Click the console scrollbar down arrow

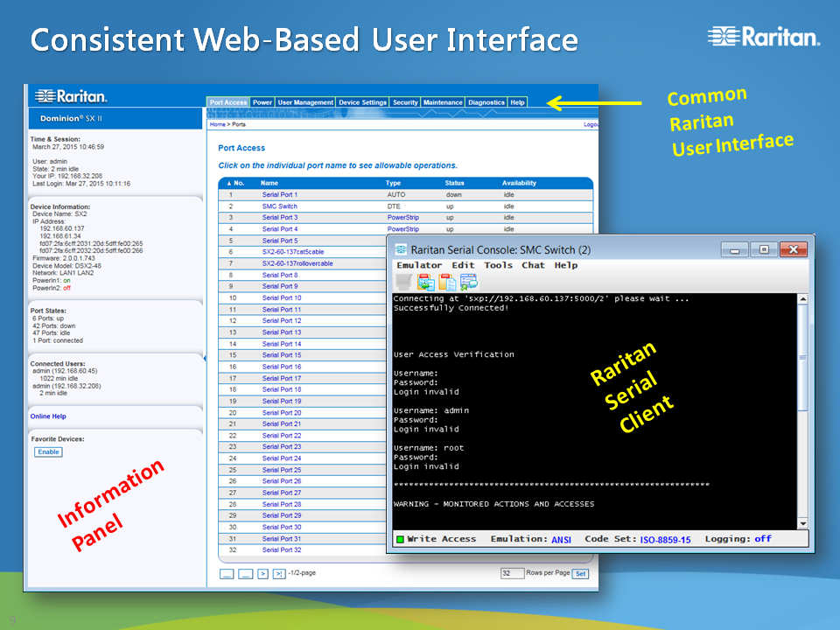[x=803, y=522]
